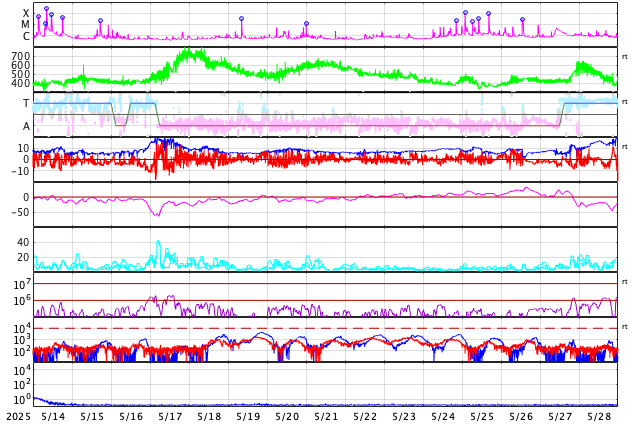
Task: Click the T sector polarity label
Action: [x=26, y=103]
